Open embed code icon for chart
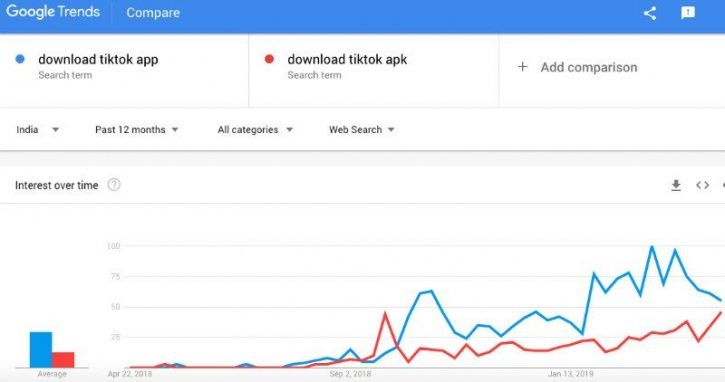The height and width of the screenshot is (382, 725). click(x=702, y=185)
